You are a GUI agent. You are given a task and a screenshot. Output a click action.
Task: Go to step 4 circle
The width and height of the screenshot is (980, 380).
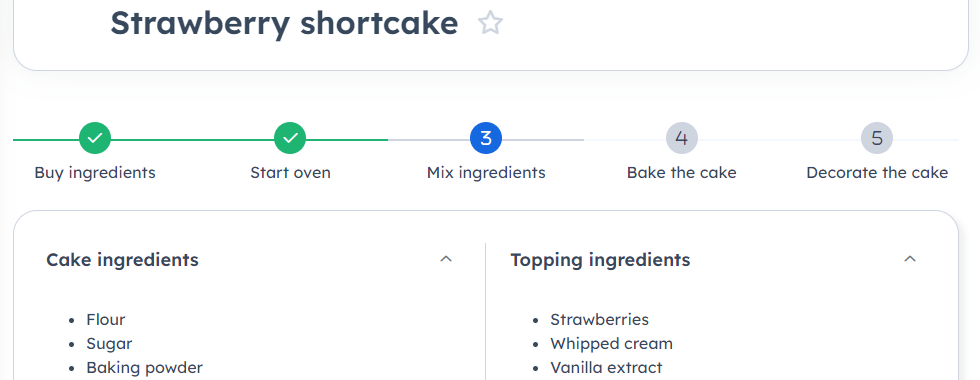tap(681, 138)
